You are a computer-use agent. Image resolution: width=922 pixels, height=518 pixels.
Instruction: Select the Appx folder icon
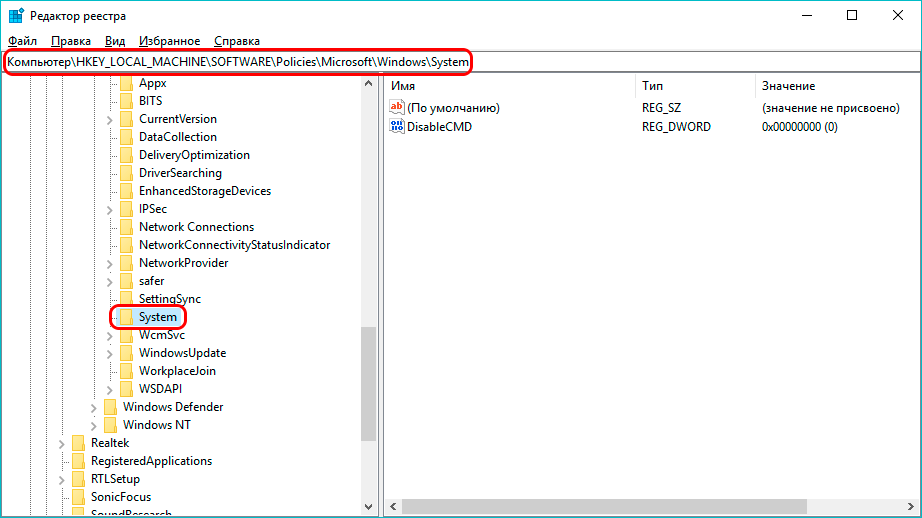126,83
